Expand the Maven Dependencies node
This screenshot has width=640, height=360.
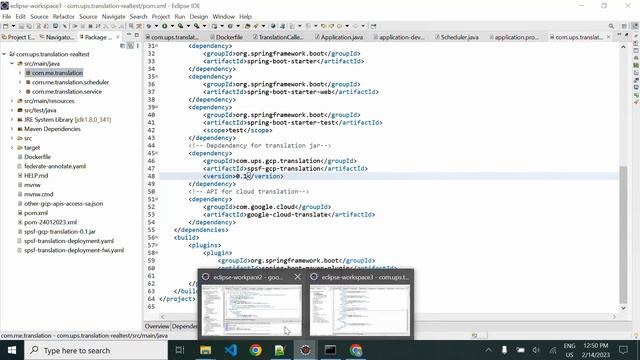pos(12,129)
